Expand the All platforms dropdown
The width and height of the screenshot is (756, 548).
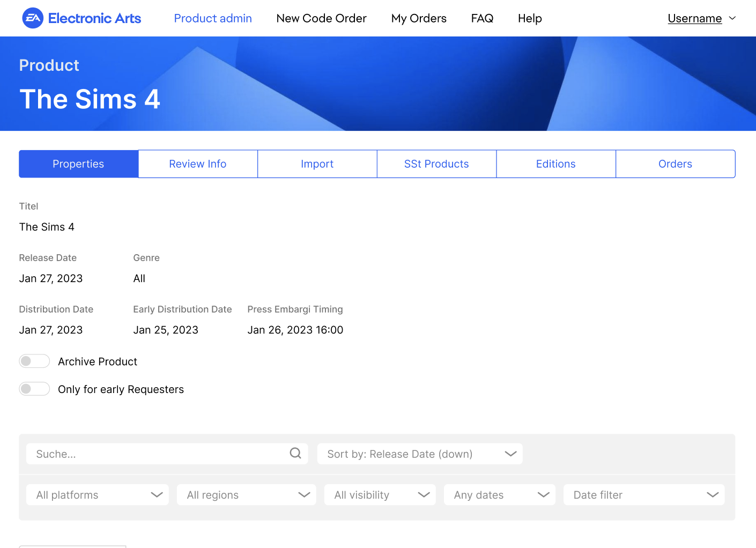97,494
